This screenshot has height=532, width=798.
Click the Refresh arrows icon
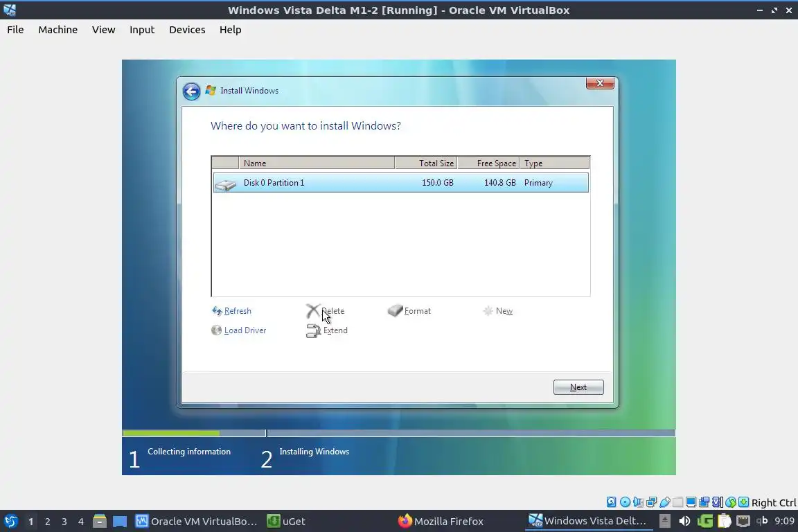[x=217, y=310]
